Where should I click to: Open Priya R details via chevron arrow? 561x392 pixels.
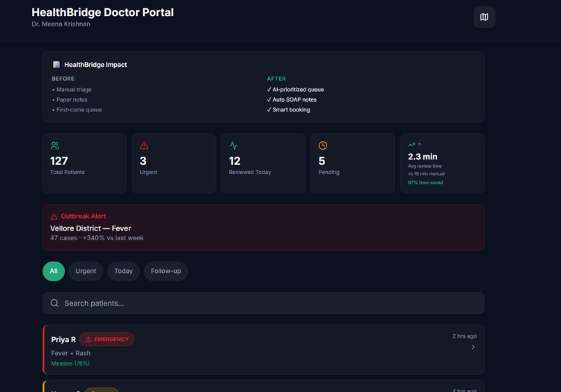click(x=473, y=347)
